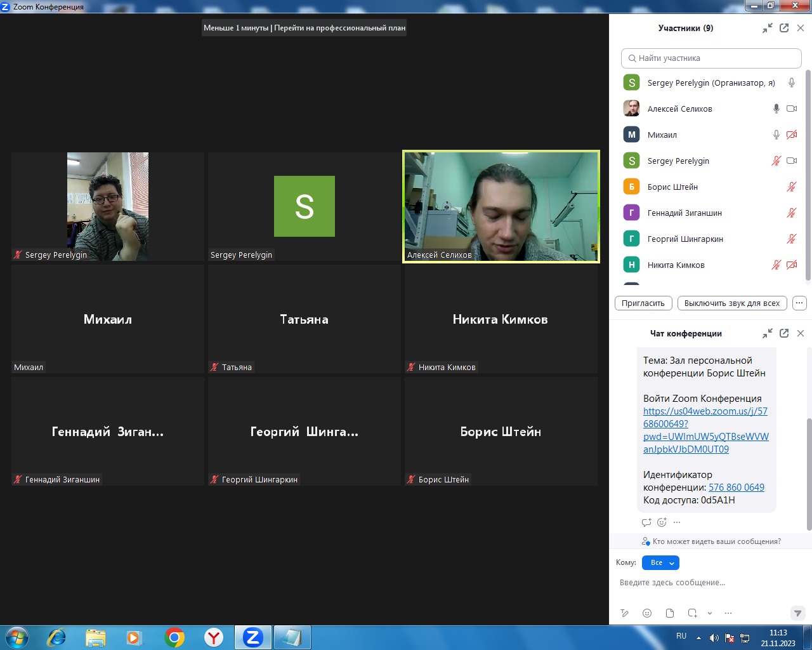
Task: Open Google Chrome from taskbar
Action: click(x=174, y=637)
